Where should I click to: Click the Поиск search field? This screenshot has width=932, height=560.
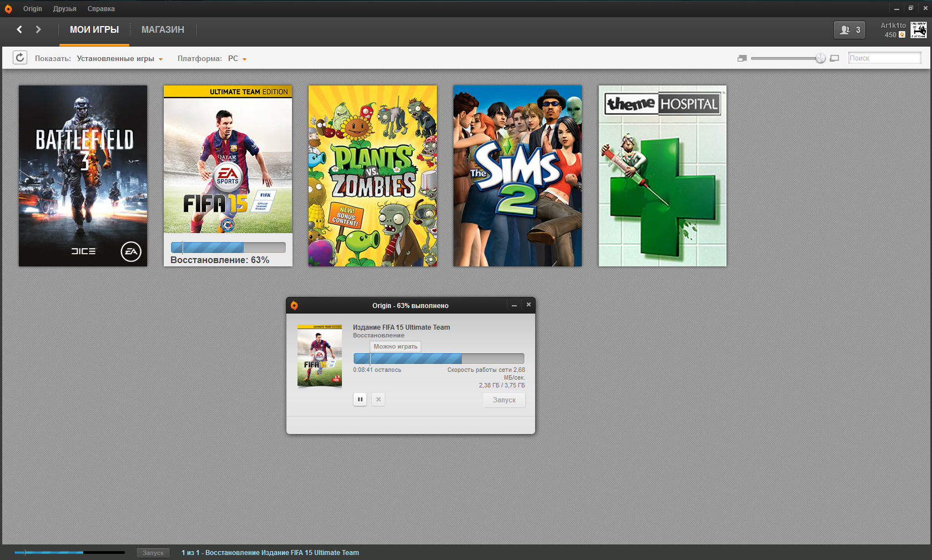click(x=884, y=58)
